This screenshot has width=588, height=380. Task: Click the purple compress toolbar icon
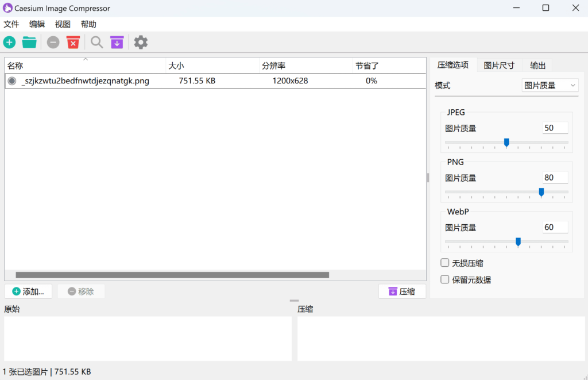117,43
